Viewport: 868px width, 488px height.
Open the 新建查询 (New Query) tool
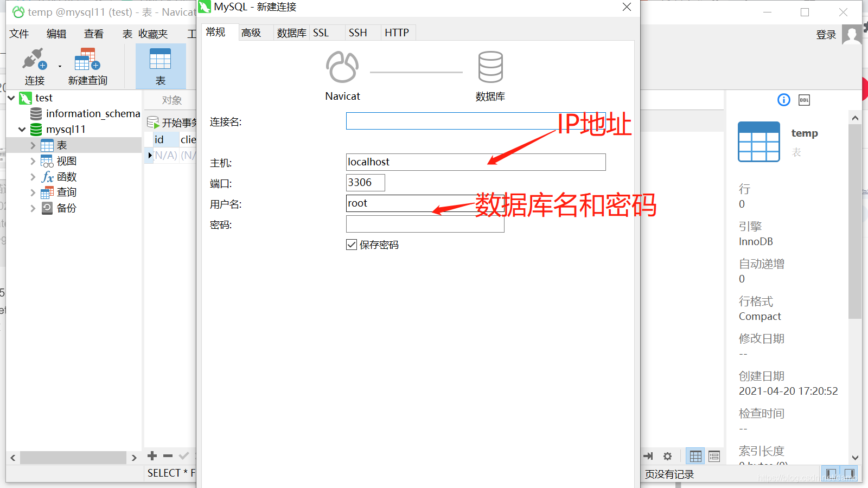(87, 66)
